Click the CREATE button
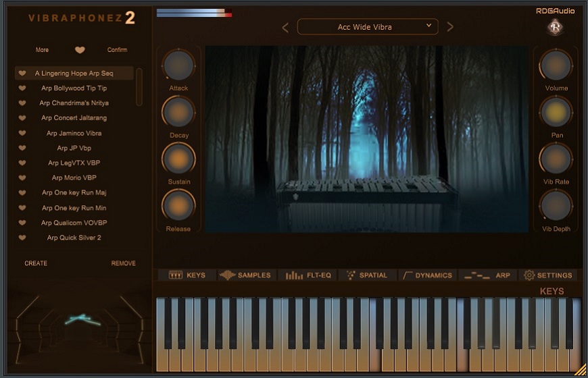Image resolution: width=588 pixels, height=378 pixels. point(36,263)
